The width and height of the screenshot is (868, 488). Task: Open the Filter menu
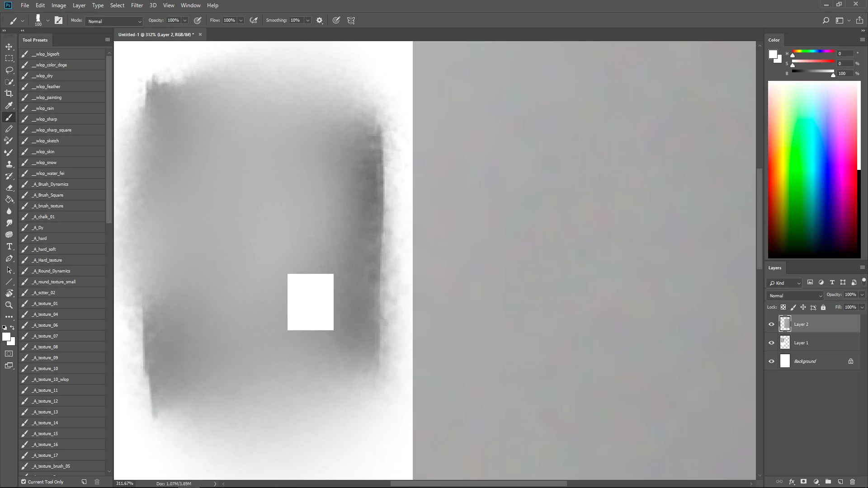click(137, 5)
